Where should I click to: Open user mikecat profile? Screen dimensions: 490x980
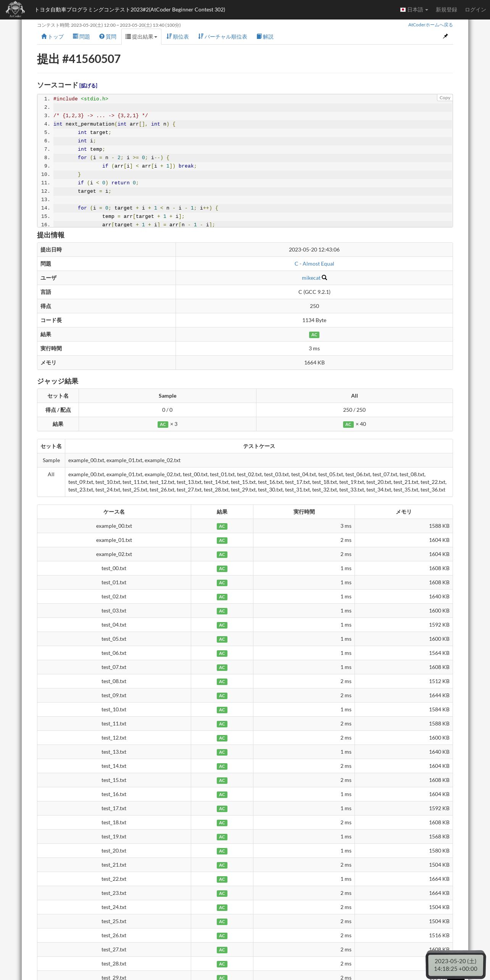pos(311,278)
